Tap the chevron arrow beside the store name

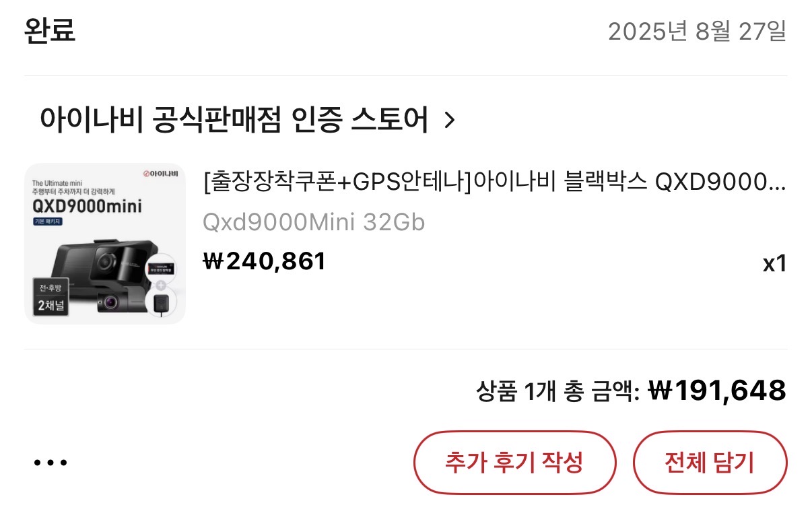(x=450, y=121)
